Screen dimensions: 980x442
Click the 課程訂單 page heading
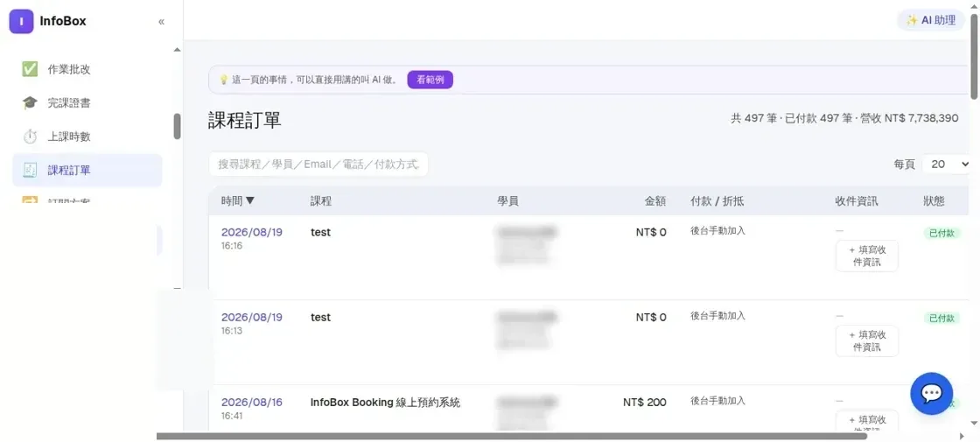tap(245, 121)
